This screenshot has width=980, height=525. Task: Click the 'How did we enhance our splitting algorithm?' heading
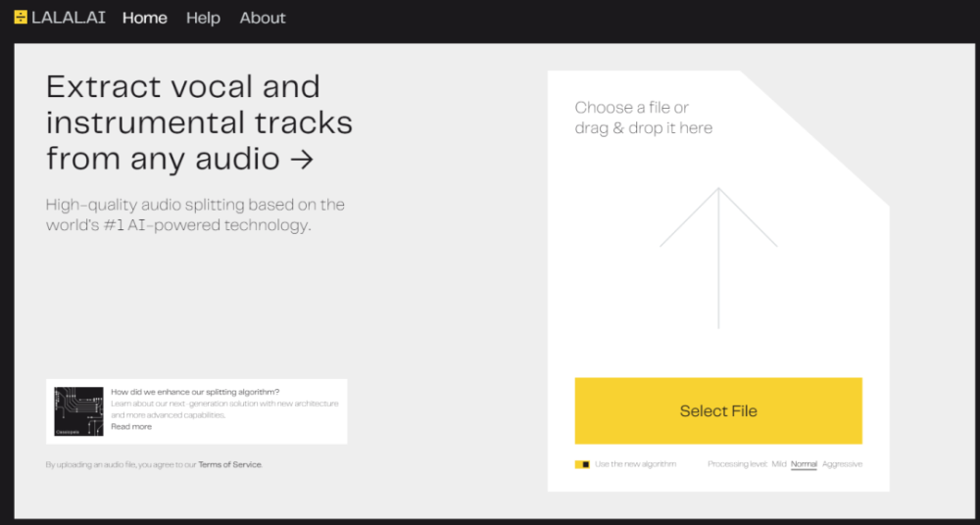tap(195, 393)
